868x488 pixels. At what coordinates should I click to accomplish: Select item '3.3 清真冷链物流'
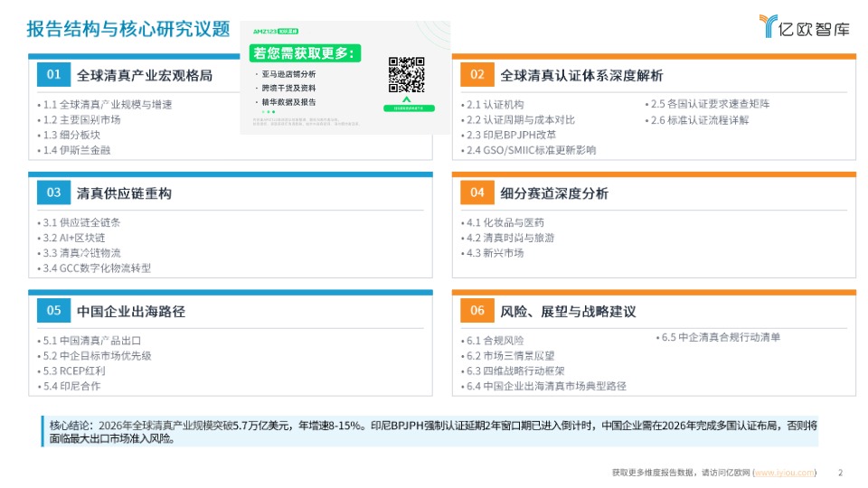[81, 253]
